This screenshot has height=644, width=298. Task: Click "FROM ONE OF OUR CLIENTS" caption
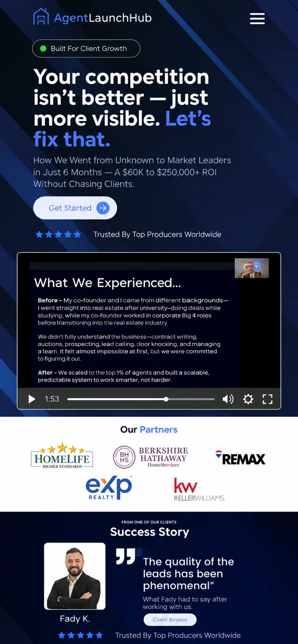coord(149,522)
